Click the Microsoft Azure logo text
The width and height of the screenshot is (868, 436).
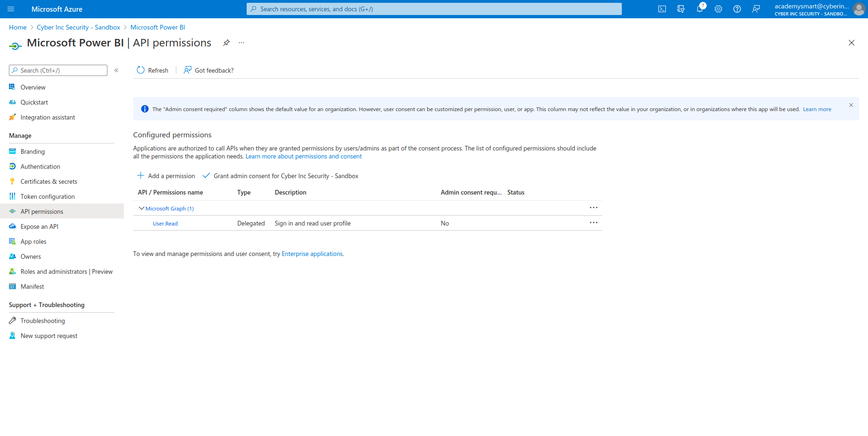click(57, 9)
